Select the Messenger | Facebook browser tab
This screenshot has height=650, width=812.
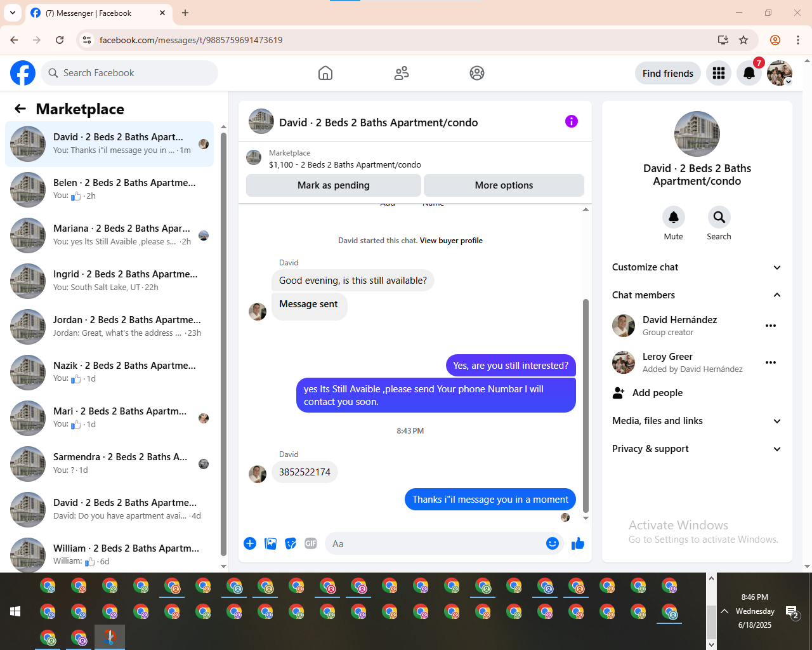98,13
